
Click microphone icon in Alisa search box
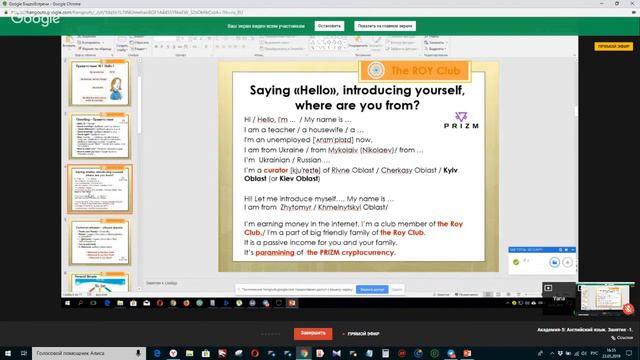[138, 353]
